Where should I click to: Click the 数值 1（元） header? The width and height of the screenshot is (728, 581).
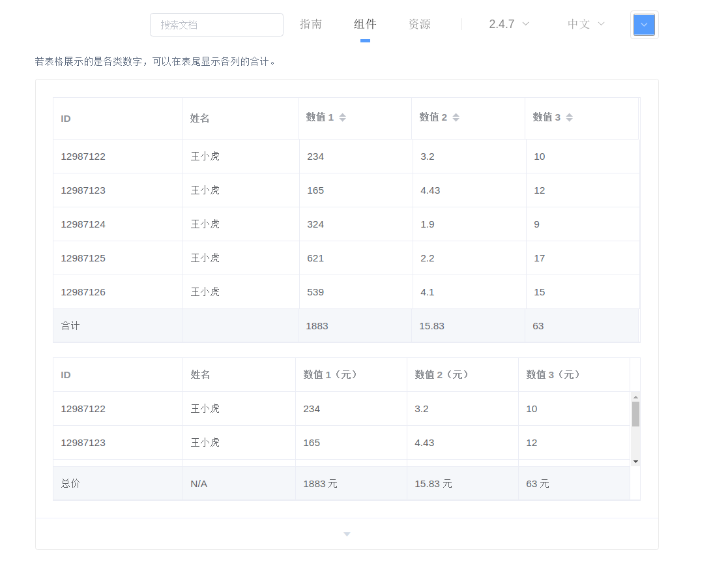point(351,375)
